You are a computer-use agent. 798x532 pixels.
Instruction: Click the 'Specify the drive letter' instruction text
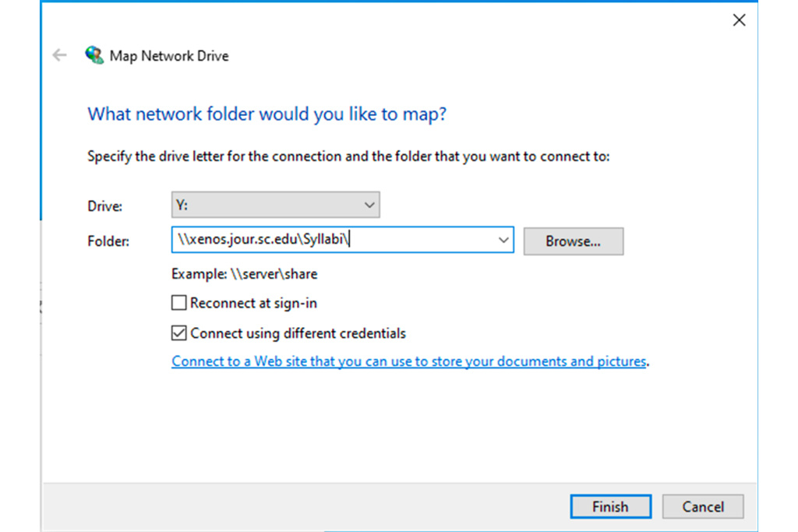click(348, 157)
